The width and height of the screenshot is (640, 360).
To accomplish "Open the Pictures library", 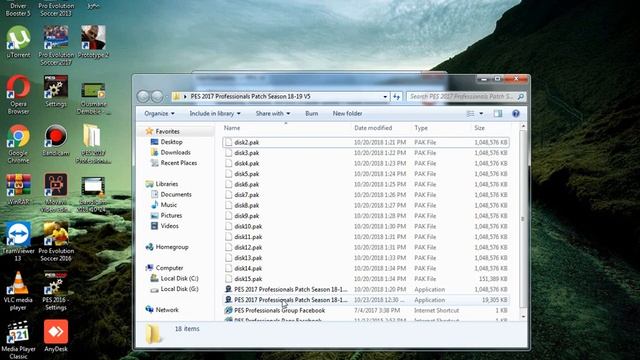I will click(167, 216).
